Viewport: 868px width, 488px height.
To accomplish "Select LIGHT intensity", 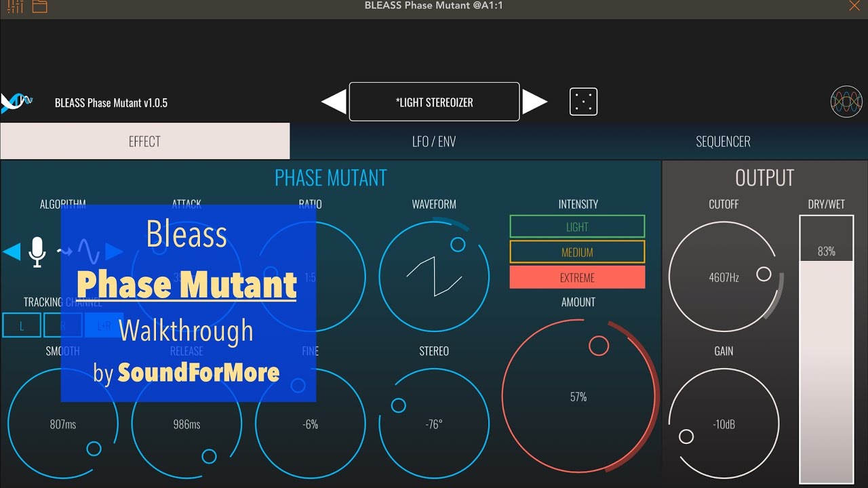I will (x=577, y=226).
